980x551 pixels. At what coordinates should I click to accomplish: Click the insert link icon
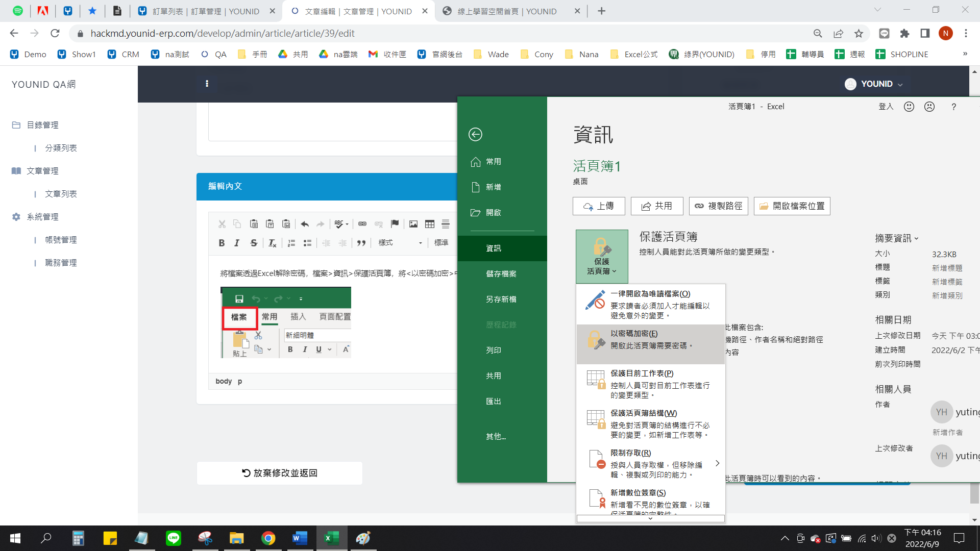pos(362,224)
